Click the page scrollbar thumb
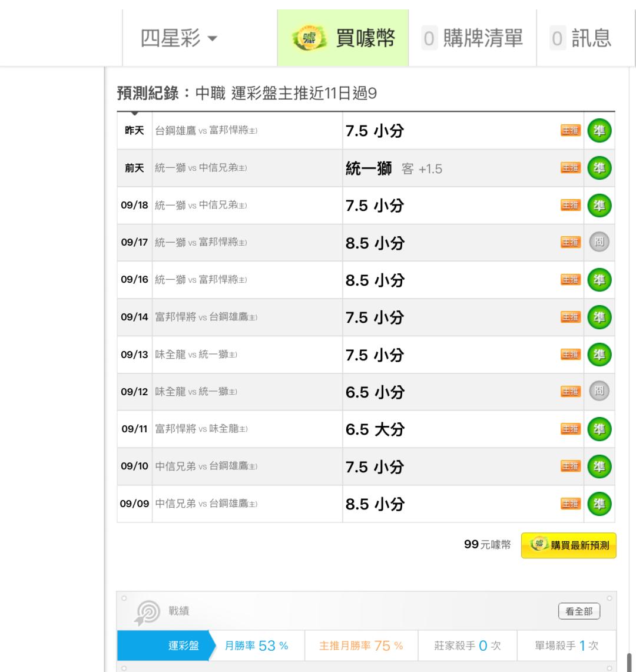This screenshot has width=636, height=672. click(x=630, y=662)
